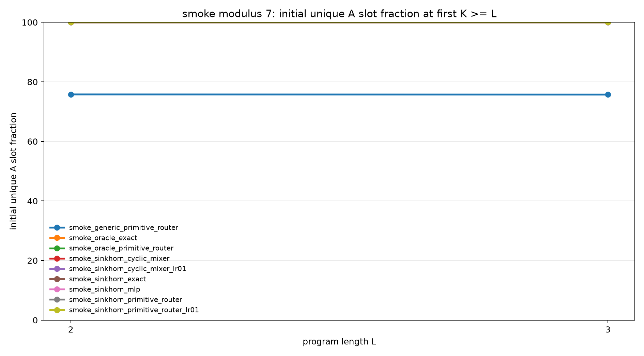Select the smoke_oracle_exact legend label
Viewport: 644px width, 356px height.
103,238
